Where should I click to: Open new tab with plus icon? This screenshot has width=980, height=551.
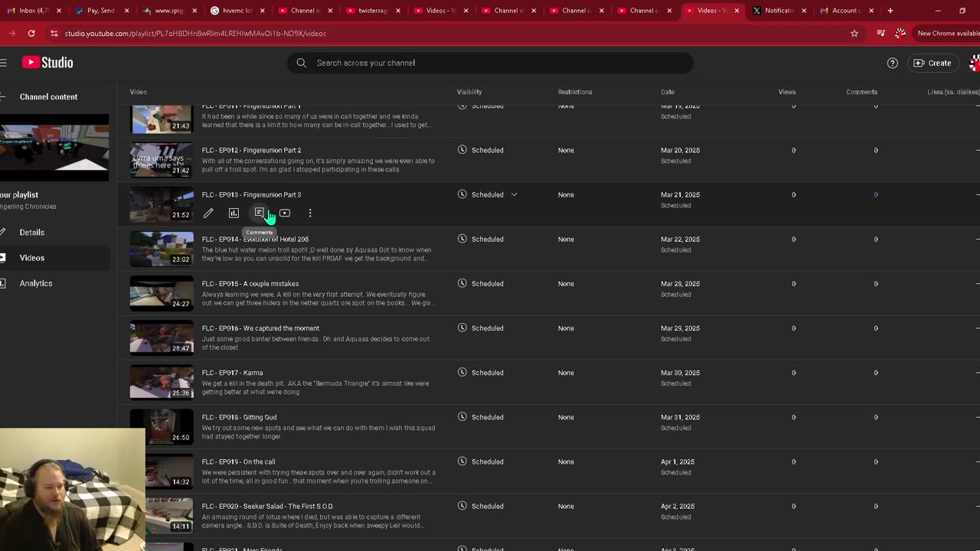(x=890, y=11)
